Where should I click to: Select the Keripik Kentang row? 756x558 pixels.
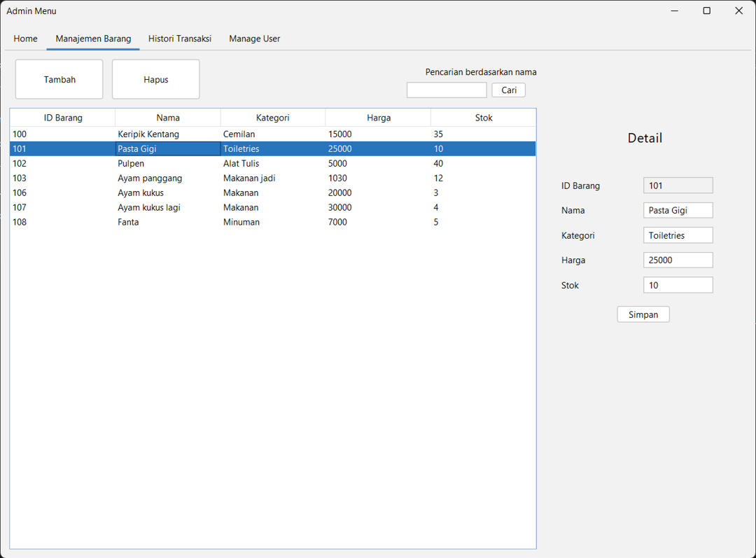click(148, 134)
